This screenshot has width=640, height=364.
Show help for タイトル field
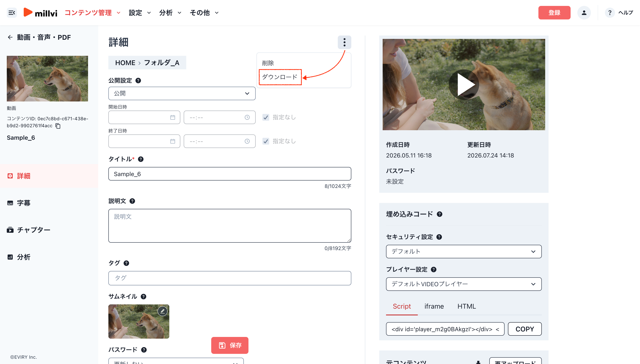(x=141, y=159)
